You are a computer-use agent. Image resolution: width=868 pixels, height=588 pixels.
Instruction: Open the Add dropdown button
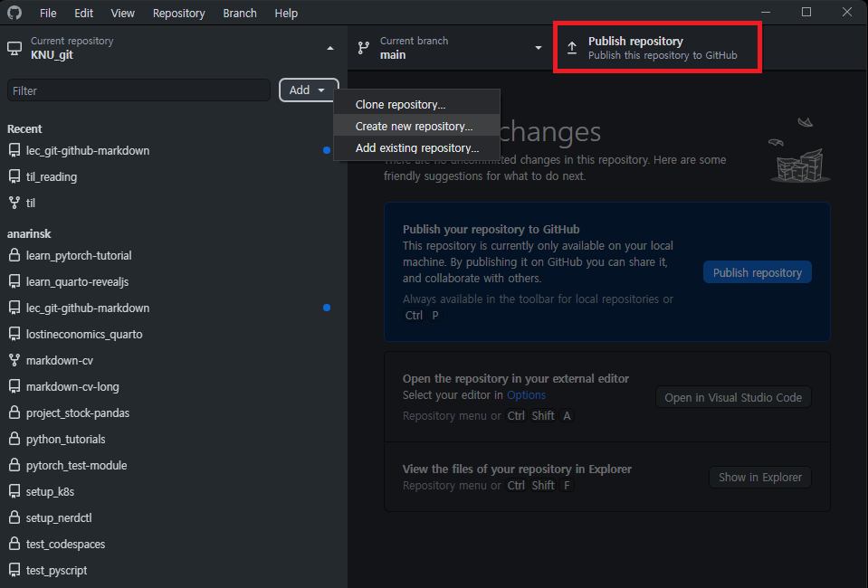point(309,90)
